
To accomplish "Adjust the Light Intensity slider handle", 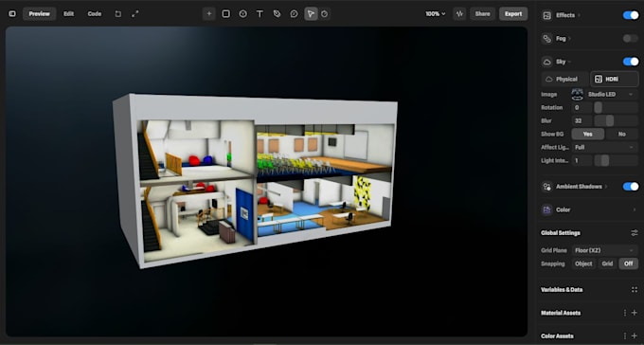I will click(604, 160).
